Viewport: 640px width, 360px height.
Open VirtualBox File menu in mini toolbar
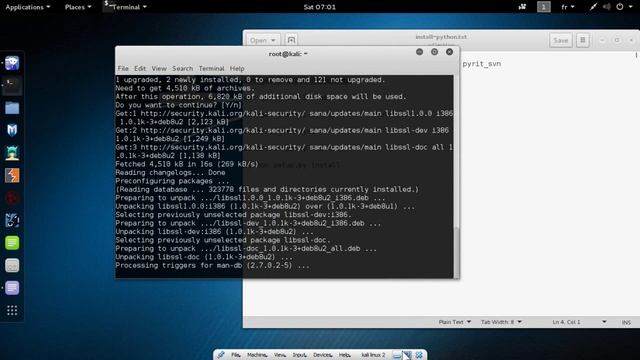click(x=236, y=355)
